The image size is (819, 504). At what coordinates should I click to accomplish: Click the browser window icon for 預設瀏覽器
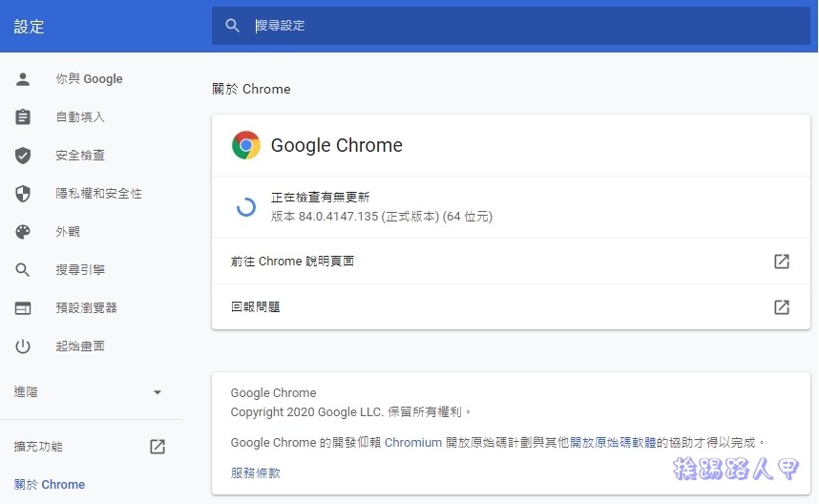tap(23, 308)
